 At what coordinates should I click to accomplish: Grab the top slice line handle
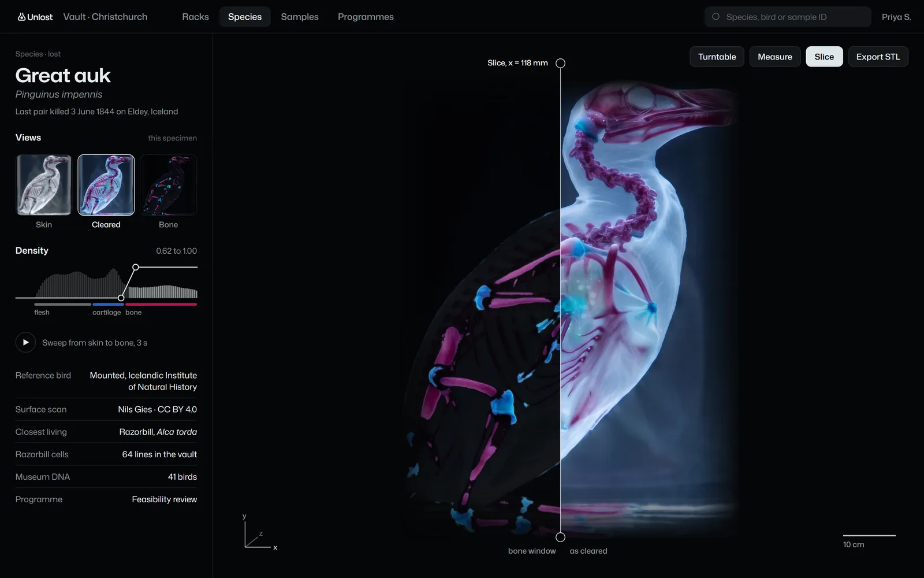pos(560,63)
